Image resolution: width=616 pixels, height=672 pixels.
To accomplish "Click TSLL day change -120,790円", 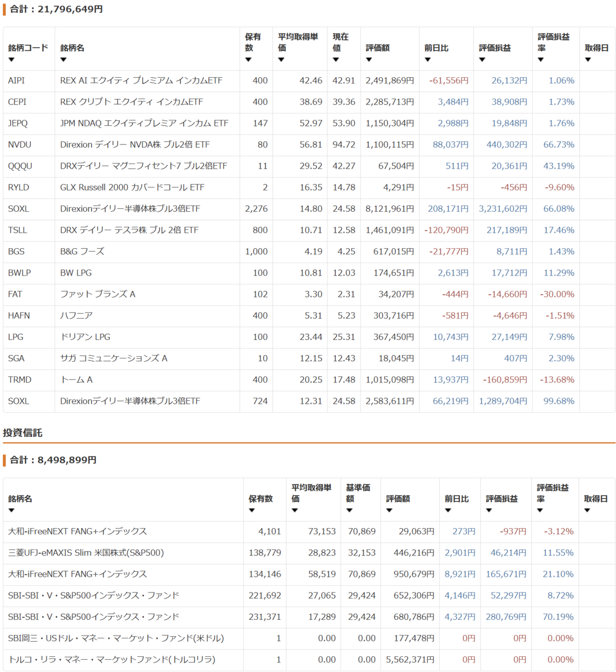I will 446,230.
